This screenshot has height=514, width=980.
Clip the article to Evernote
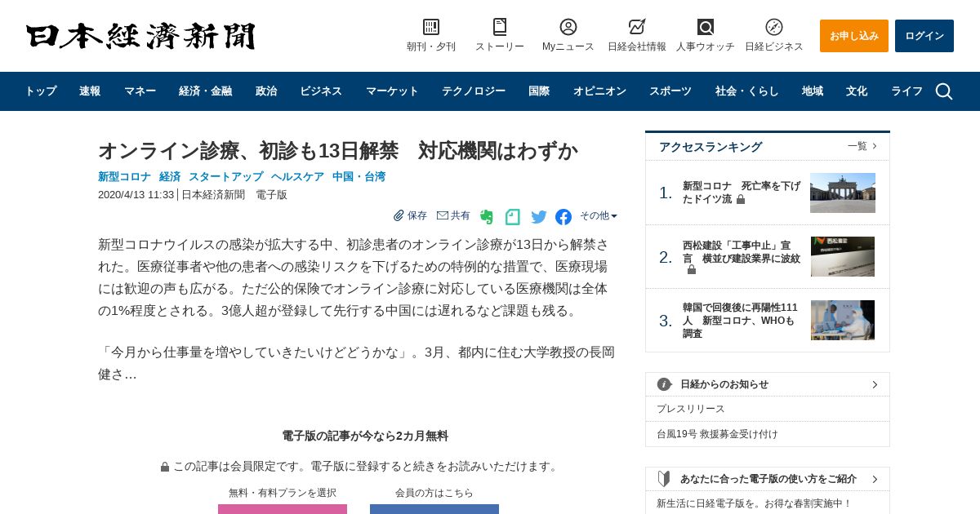[x=487, y=217]
